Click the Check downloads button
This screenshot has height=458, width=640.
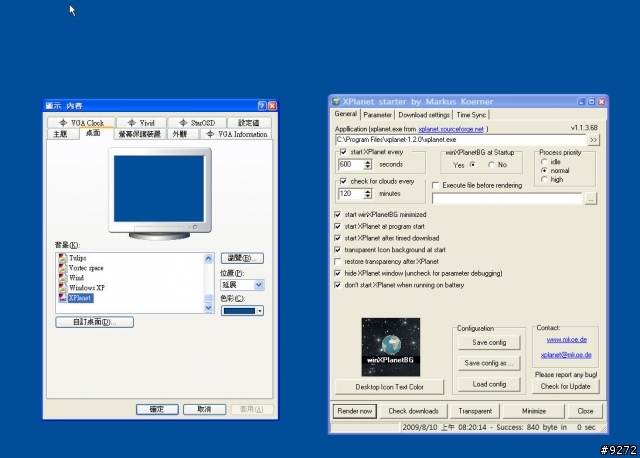click(413, 411)
